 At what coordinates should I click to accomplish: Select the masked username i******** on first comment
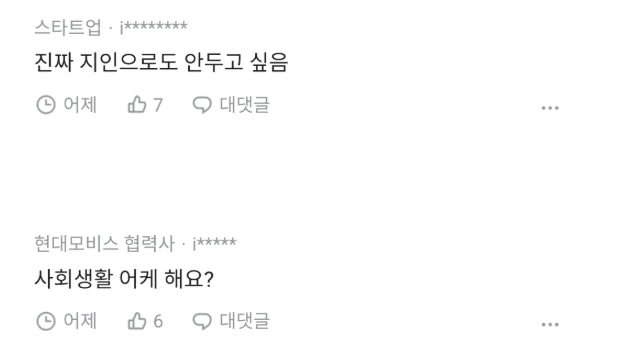coord(153,27)
